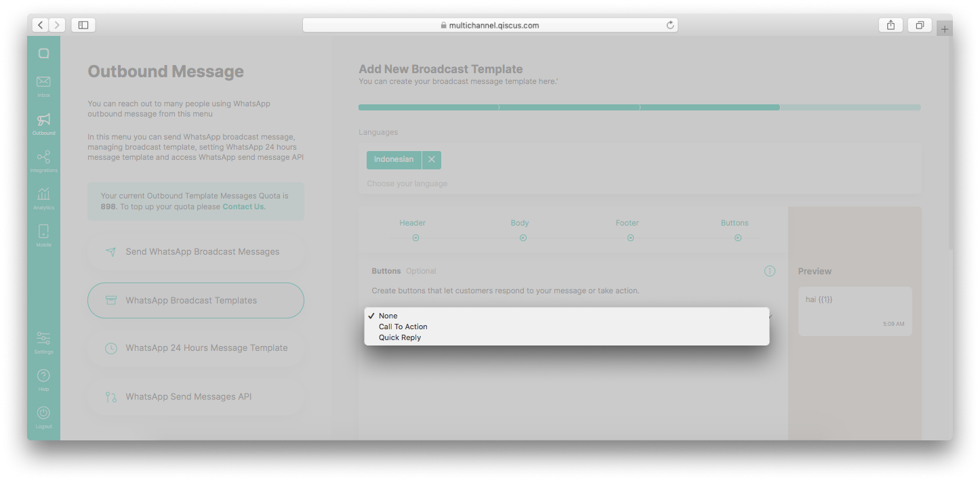Screen dimensions: 980x481
Task: Click the Help question mark icon
Action: click(x=43, y=376)
